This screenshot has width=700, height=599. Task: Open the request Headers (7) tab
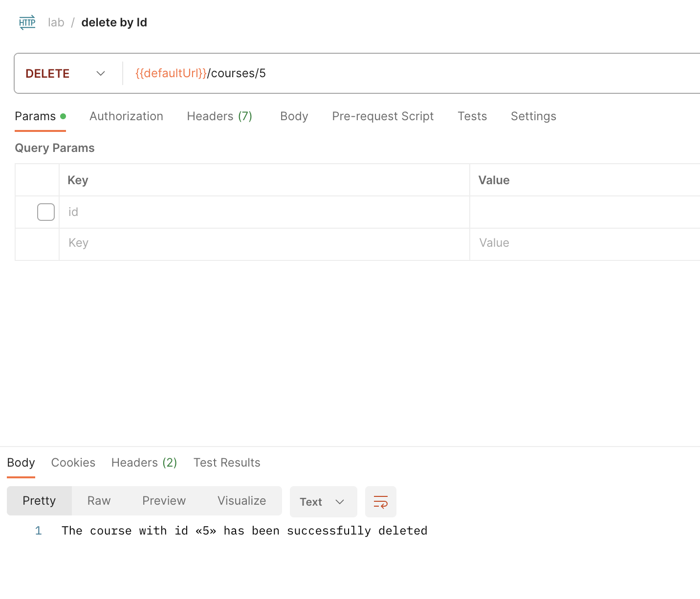(219, 116)
